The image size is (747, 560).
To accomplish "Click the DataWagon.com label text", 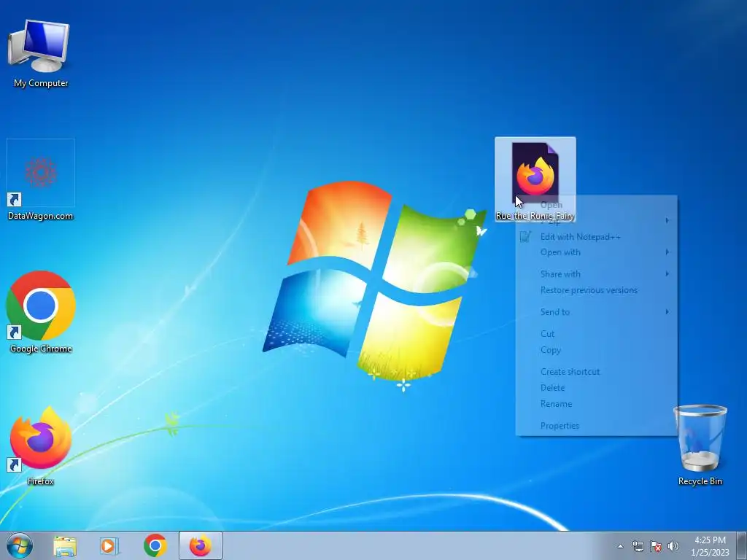I will pyautogui.click(x=41, y=216).
